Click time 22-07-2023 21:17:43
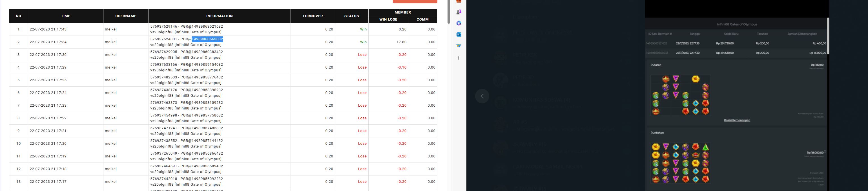The height and width of the screenshot is (191, 868). [x=48, y=29]
